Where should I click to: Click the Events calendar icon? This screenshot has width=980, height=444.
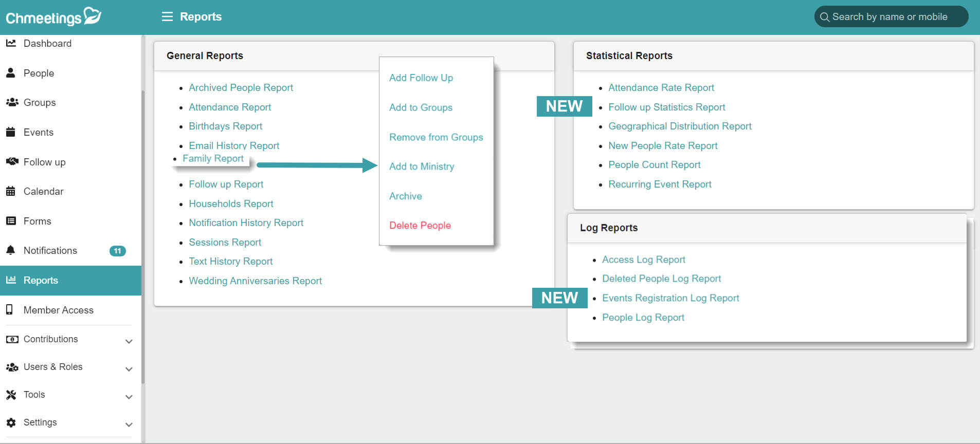[x=10, y=132]
